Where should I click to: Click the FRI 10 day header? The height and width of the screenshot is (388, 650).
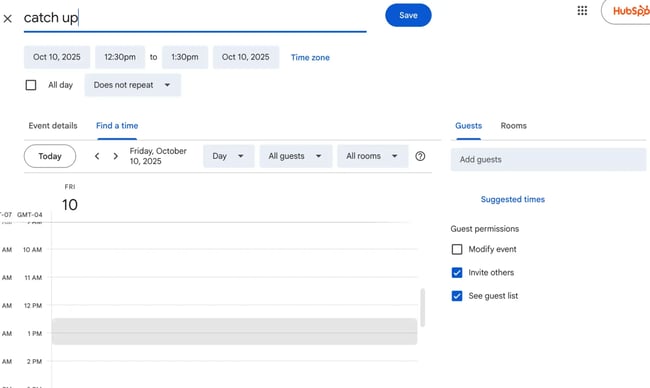[70, 199]
